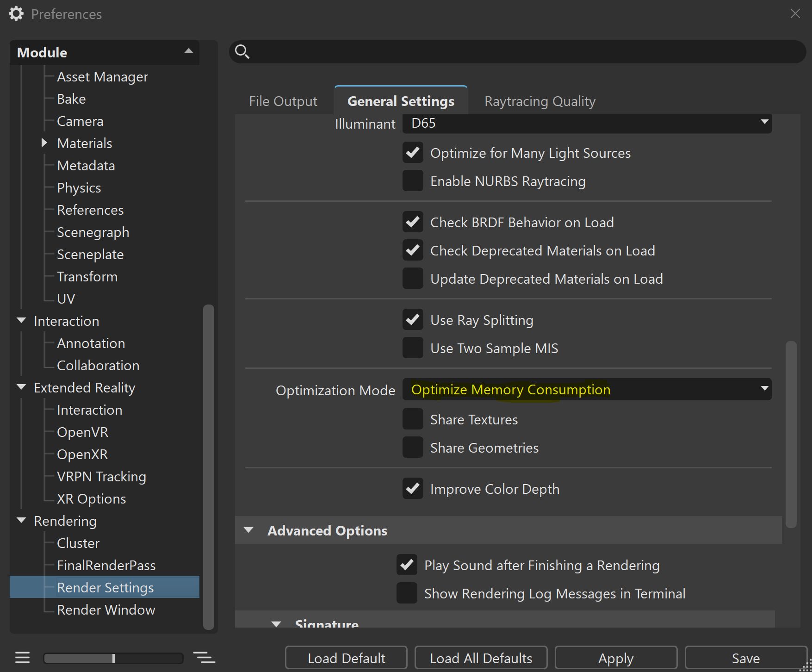
Task: Enable Show Rendering Log Messages in Terminal
Action: pos(407,593)
